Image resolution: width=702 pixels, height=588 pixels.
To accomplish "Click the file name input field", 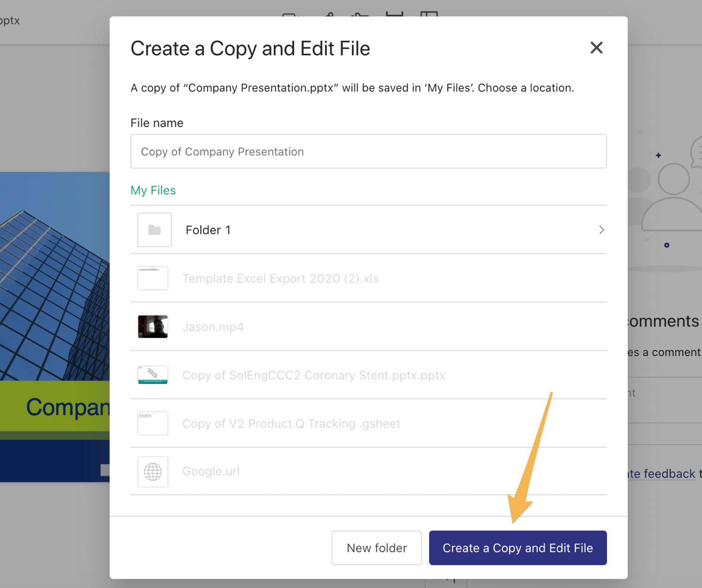I will (368, 151).
